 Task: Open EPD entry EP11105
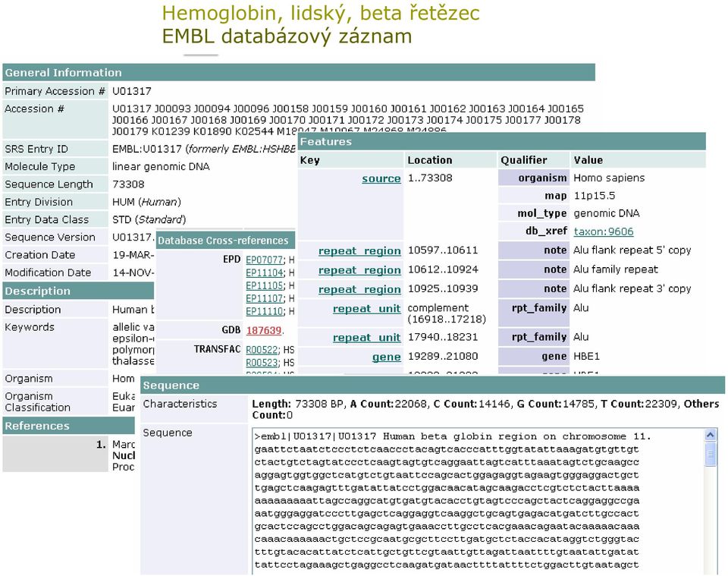coord(264,285)
